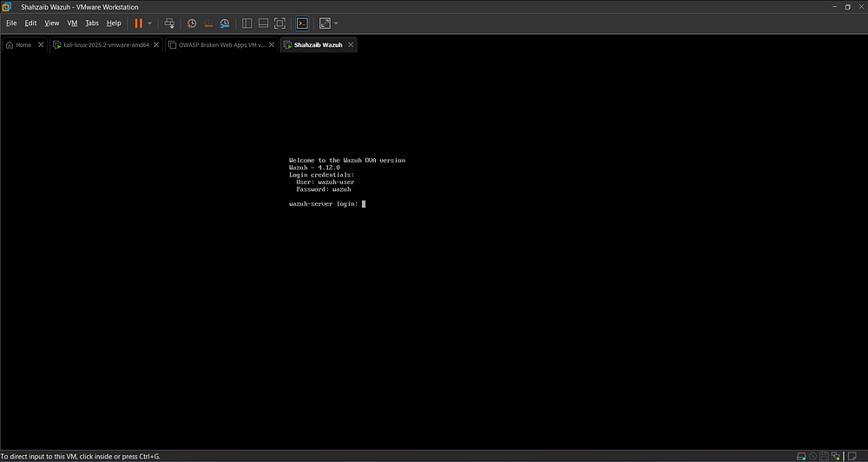Open the VM menu
This screenshot has width=868, height=462.
pyautogui.click(x=72, y=23)
